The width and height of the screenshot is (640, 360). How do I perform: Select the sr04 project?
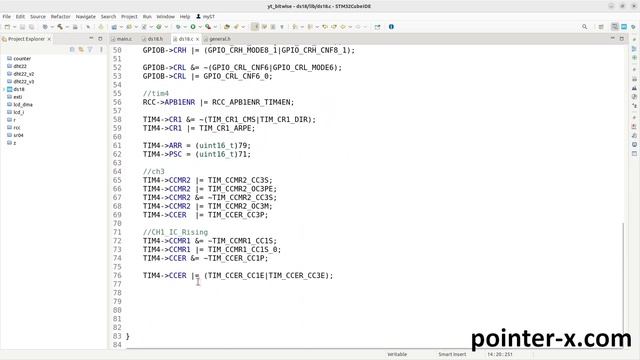(18, 135)
